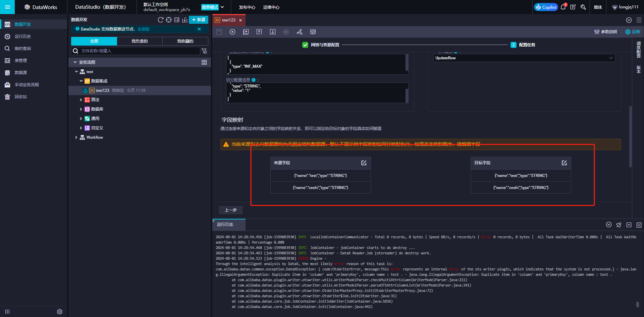Click the lineage graph icon in toolbar
Image resolution: width=644 pixels, height=317 pixels.
pos(300,32)
